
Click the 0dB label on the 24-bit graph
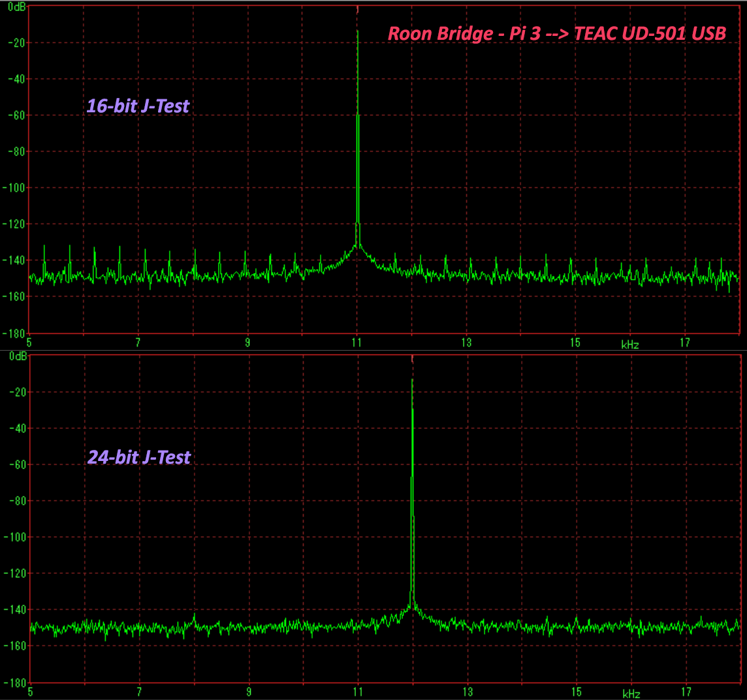pos(18,357)
